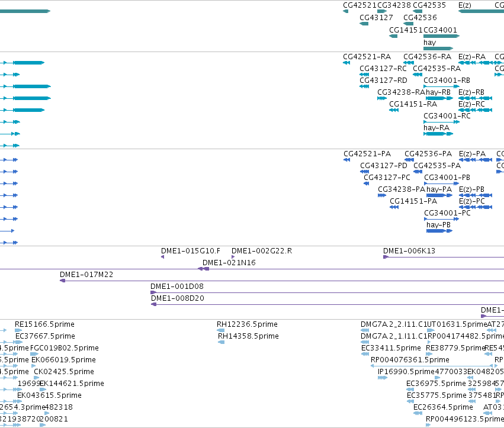Viewport: 504px width, 428px height.
Task: Click the CG42535 gene label
Action: [x=429, y=5]
